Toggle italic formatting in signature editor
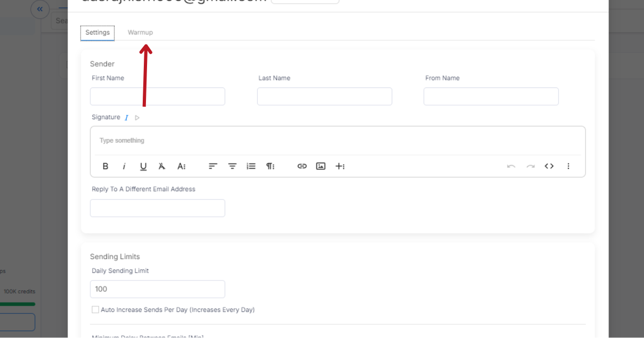The width and height of the screenshot is (644, 338). click(x=124, y=166)
